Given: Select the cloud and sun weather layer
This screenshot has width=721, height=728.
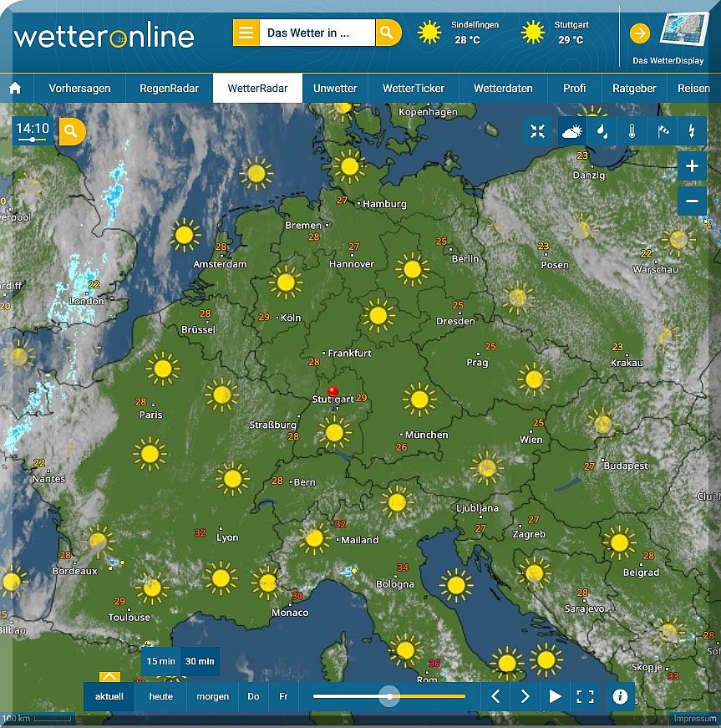Looking at the screenshot, I should pyautogui.click(x=571, y=131).
